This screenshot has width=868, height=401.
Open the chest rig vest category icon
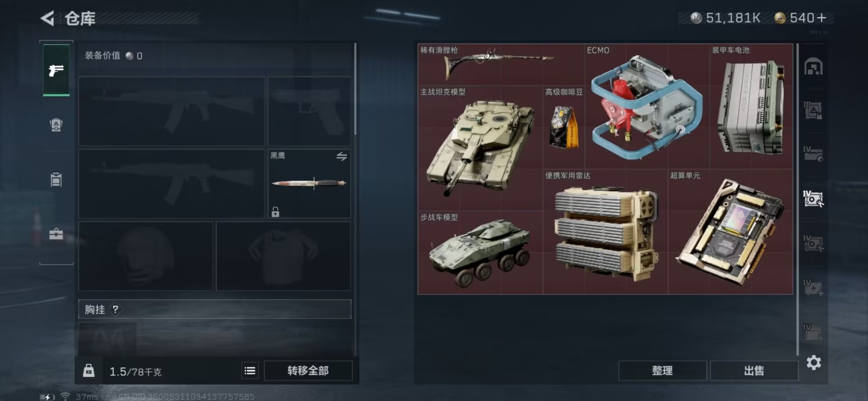56,179
